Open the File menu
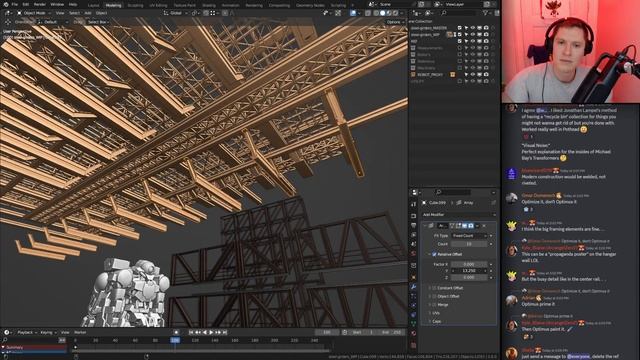640x360 pixels. [x=15, y=4]
